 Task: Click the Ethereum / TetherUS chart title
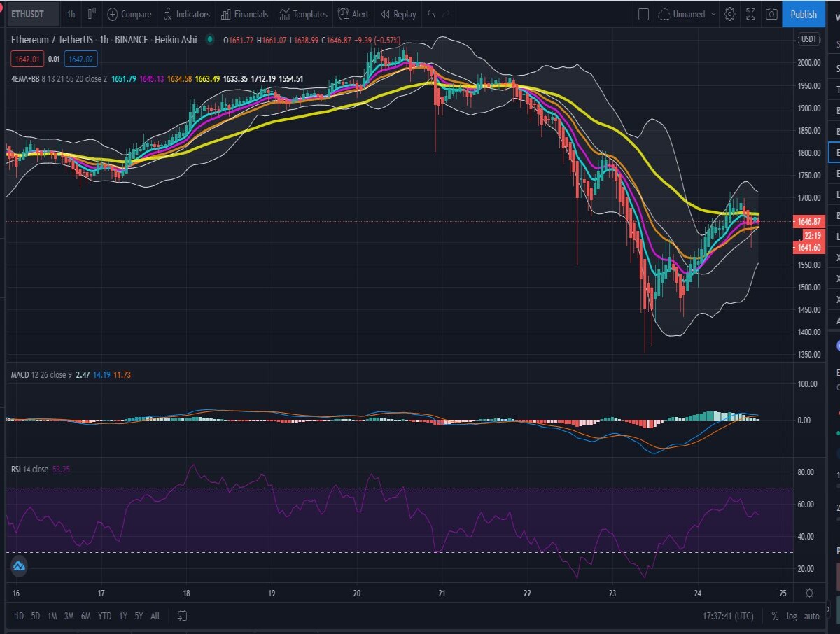point(53,40)
